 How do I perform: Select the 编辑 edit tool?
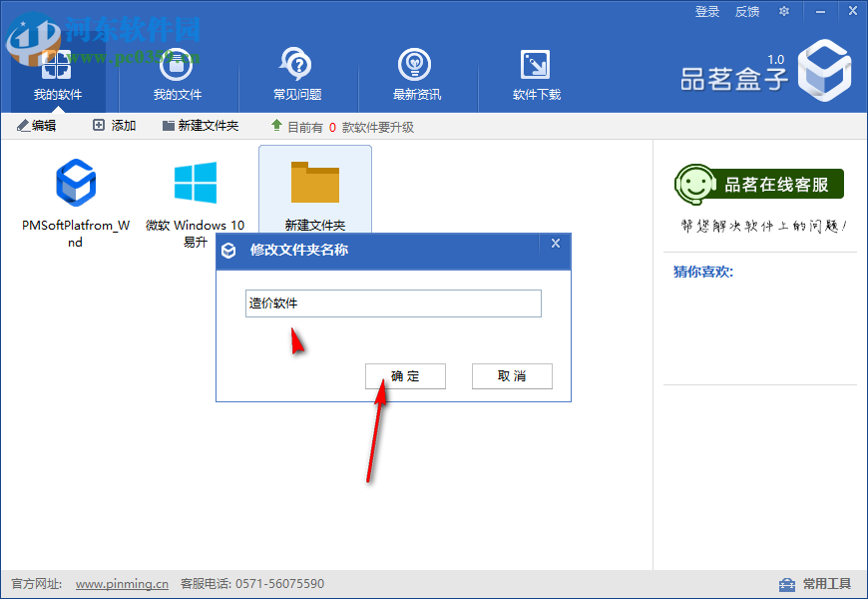[x=38, y=126]
